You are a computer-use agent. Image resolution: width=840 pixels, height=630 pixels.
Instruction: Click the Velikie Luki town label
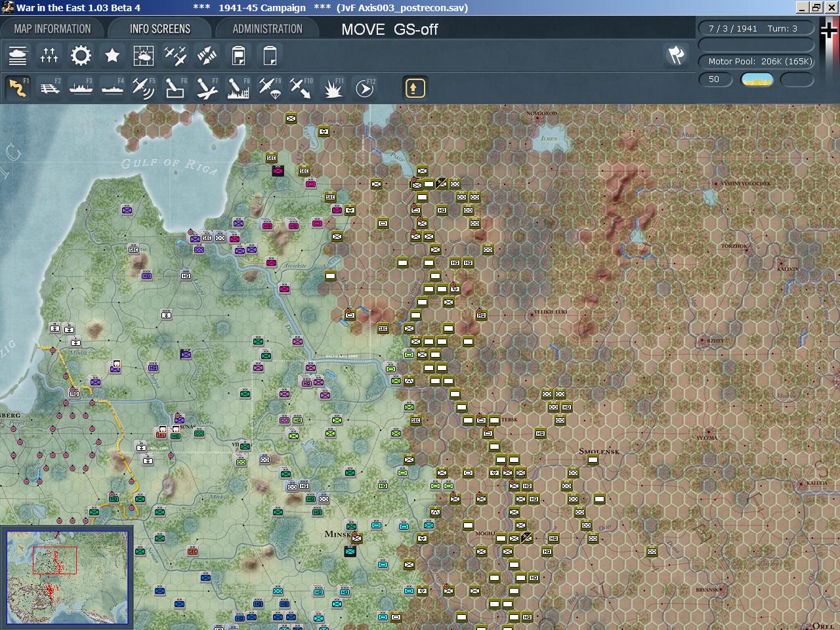coord(550,312)
